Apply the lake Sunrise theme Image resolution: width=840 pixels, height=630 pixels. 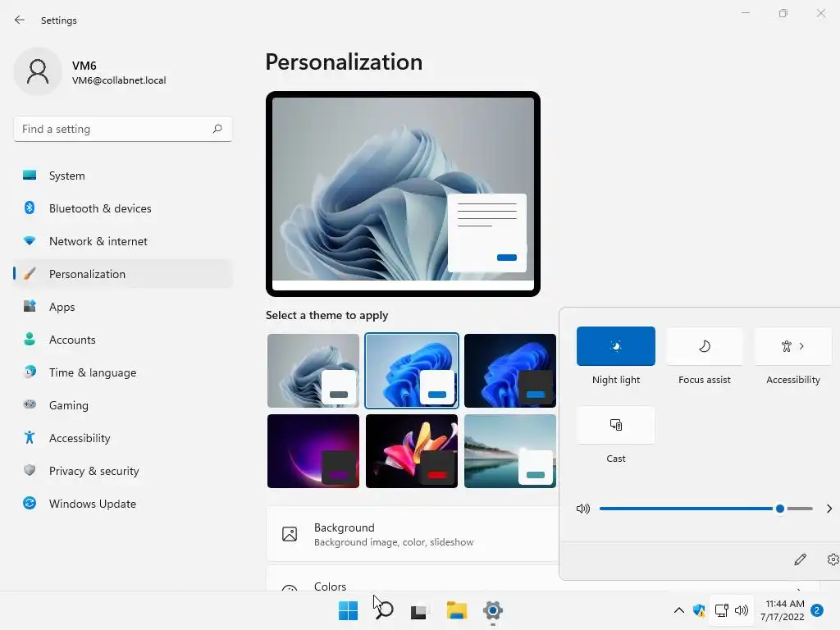coord(510,451)
